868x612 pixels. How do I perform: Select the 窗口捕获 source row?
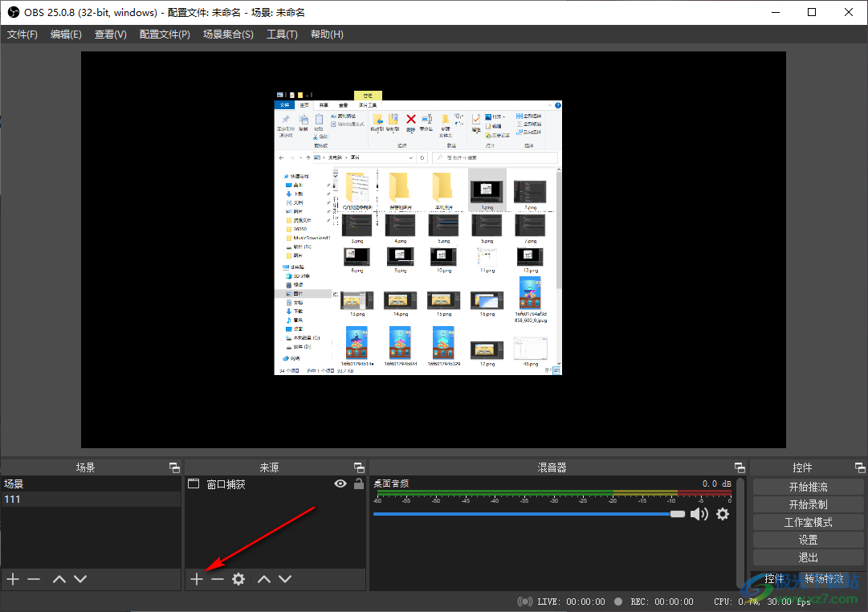point(275,483)
